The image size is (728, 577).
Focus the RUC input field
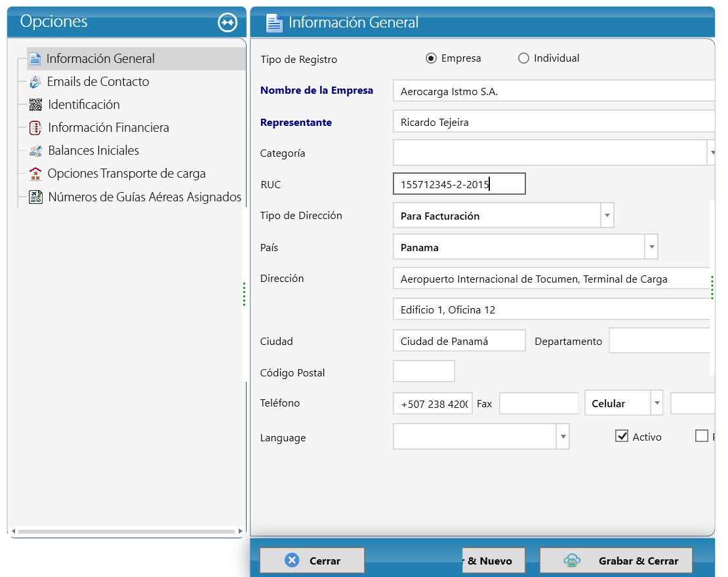pos(459,184)
